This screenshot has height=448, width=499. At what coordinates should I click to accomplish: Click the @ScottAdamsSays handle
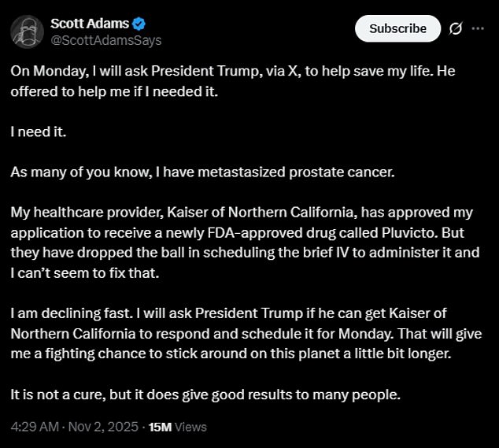click(105, 39)
